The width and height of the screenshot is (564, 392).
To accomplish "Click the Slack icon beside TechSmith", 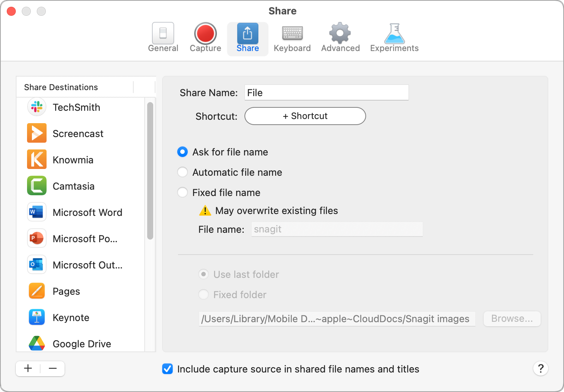I will click(37, 107).
